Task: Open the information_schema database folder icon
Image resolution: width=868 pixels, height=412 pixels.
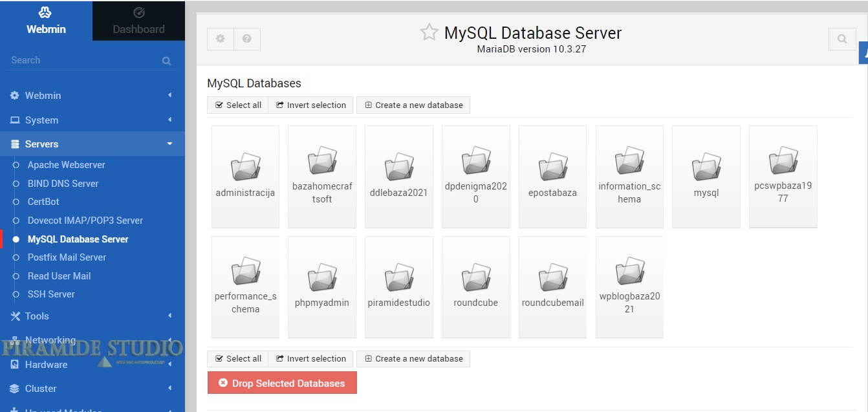Action: click(630, 161)
